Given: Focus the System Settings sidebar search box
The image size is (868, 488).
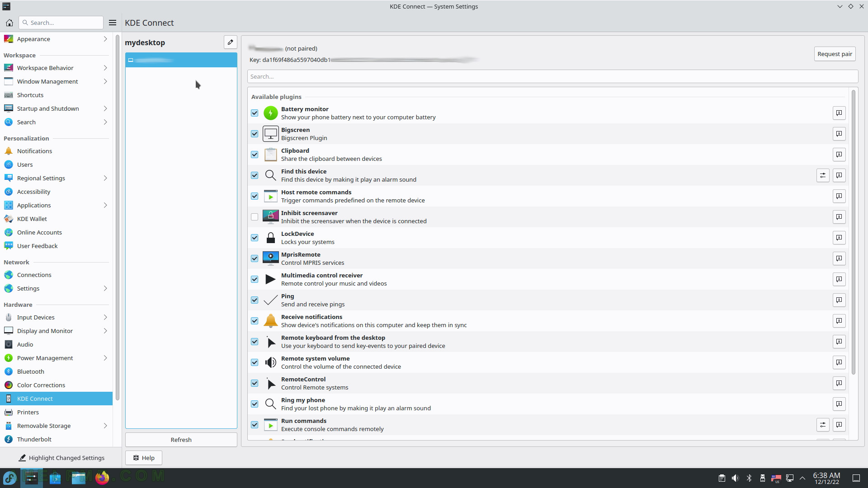Looking at the screenshot, I should [61, 23].
